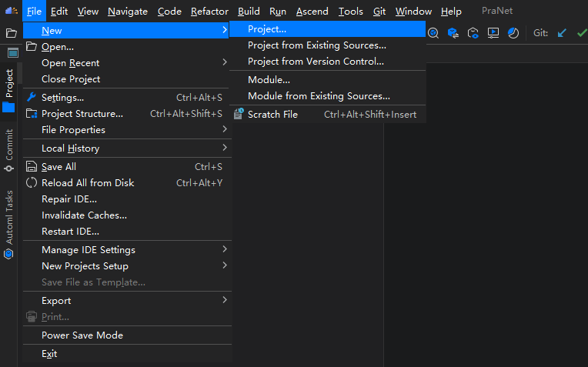Click the blue pie chart profiler icon
Image resolution: width=588 pixels, height=367 pixels.
[x=513, y=33]
